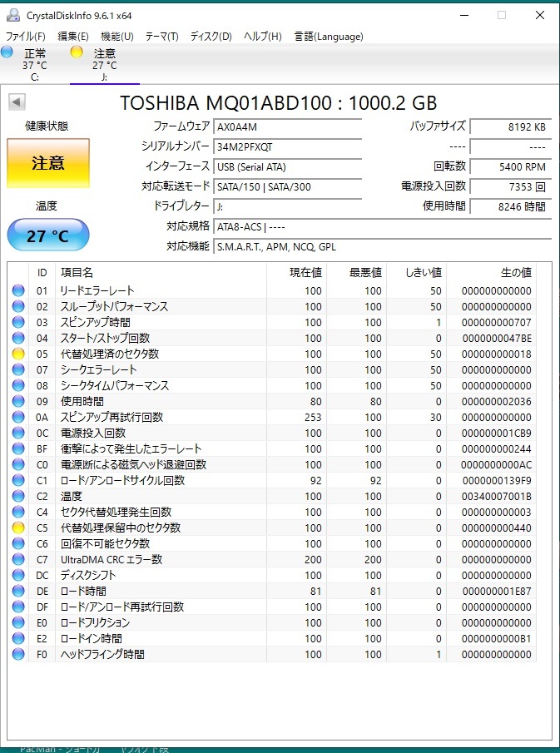Click the yellow orb for ID 05 代替処理済のセクタ数
Viewport: 560px width, 753px height.
point(18,354)
